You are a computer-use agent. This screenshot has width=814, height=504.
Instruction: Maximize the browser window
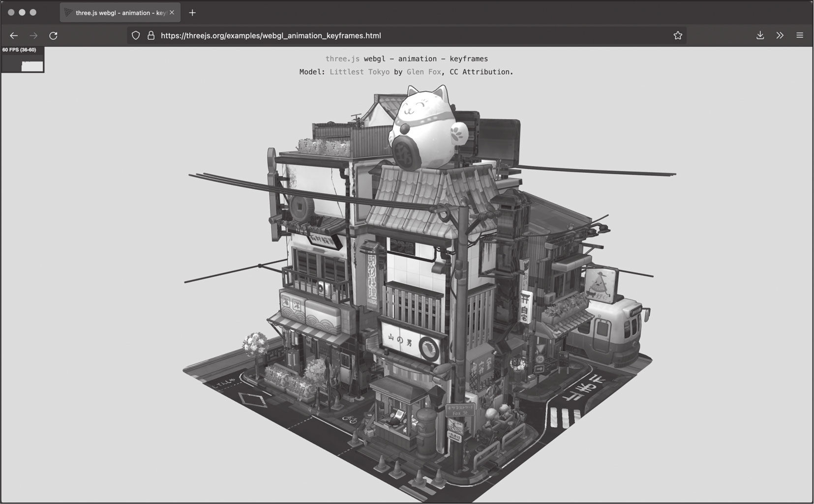33,12
